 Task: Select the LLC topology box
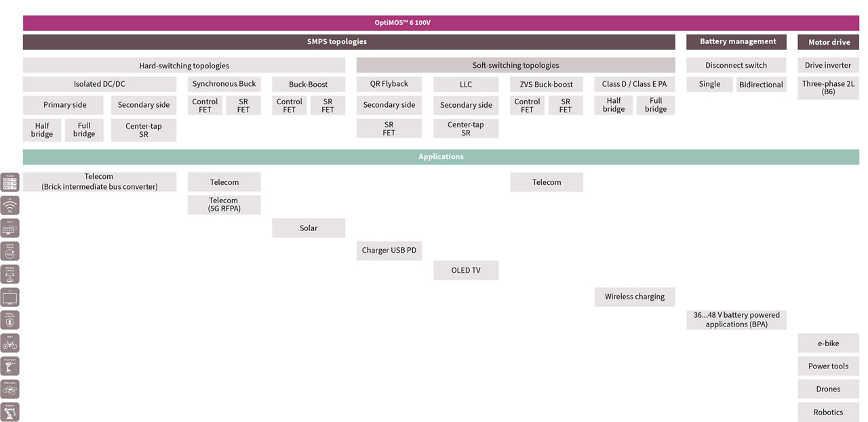(x=466, y=85)
